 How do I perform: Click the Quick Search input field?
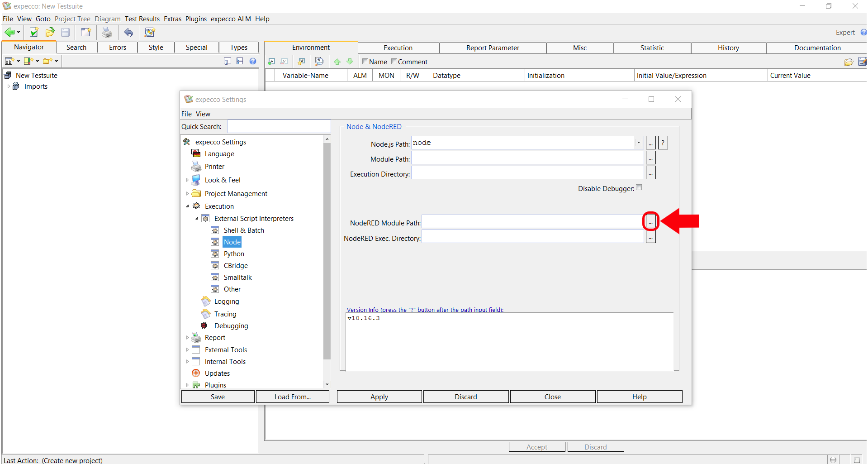click(279, 127)
